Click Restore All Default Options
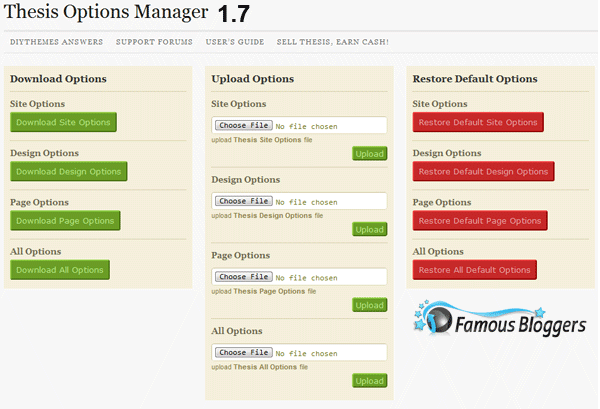Screen dimensions: 600x409 click(x=474, y=270)
